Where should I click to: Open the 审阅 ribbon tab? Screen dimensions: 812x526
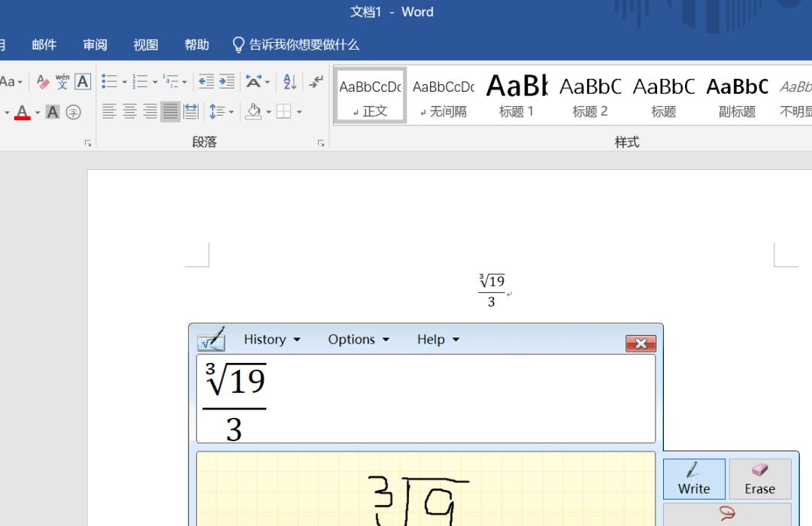(94, 44)
